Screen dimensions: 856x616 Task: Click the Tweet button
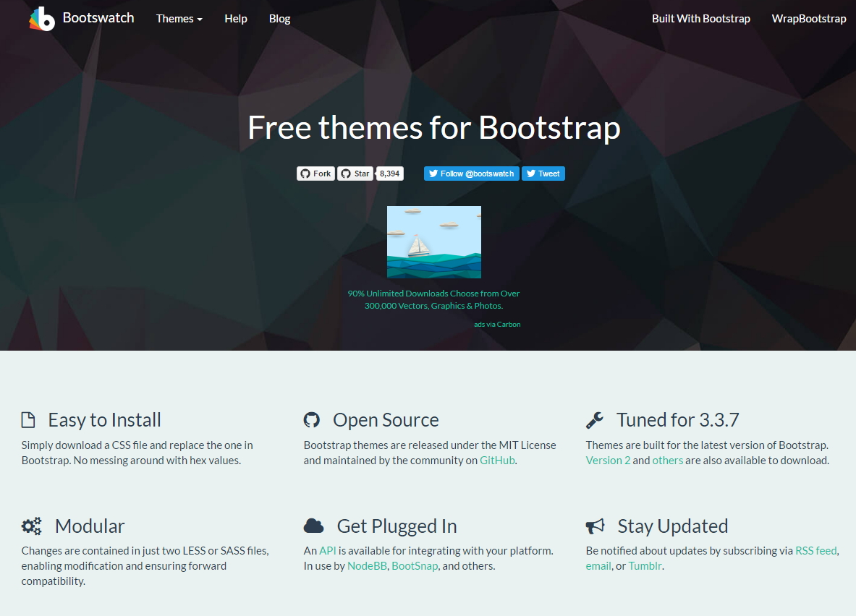point(543,174)
